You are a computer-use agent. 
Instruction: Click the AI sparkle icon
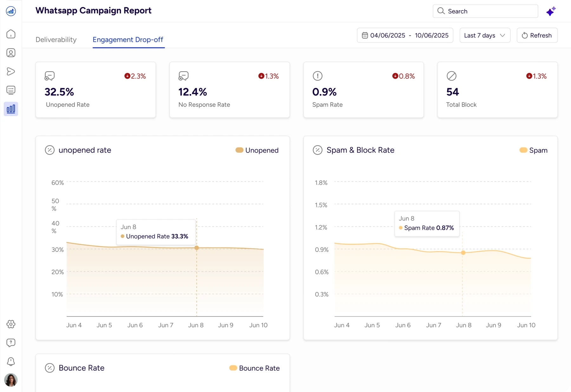point(551,11)
